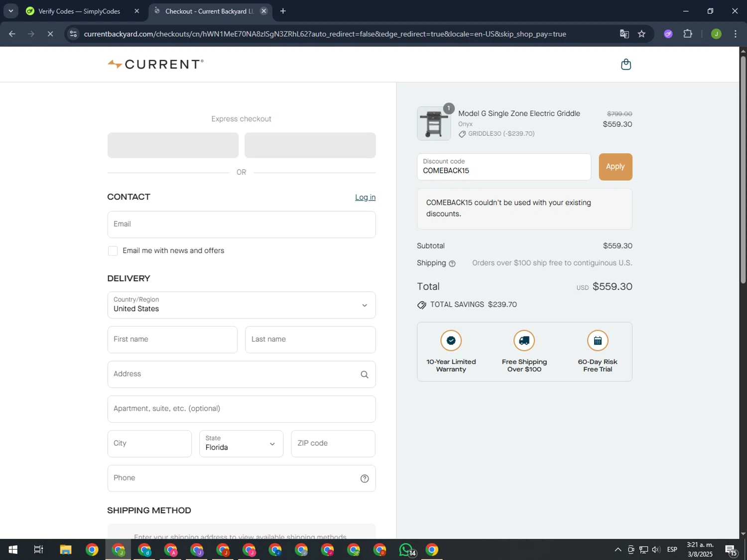Expand the State dropdown showing Florida
747x560 pixels.
(241, 444)
